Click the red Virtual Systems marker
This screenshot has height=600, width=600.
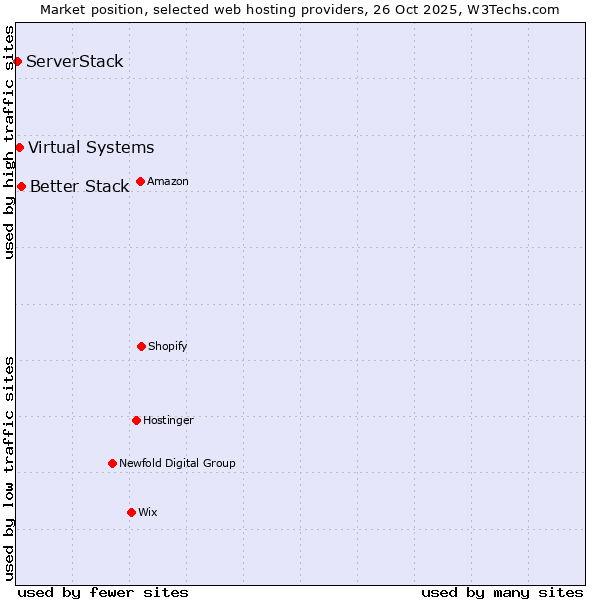19,148
